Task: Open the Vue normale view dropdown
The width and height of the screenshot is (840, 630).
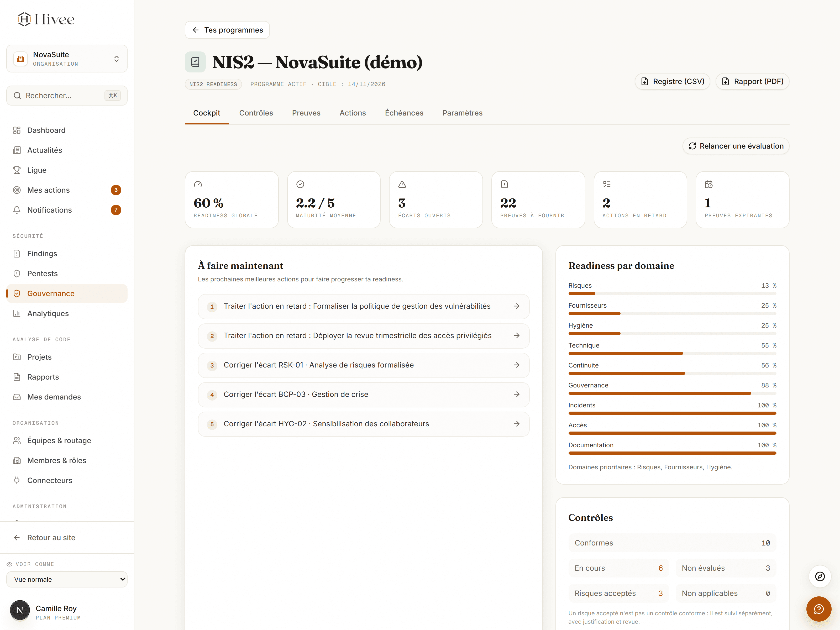Action: tap(67, 580)
